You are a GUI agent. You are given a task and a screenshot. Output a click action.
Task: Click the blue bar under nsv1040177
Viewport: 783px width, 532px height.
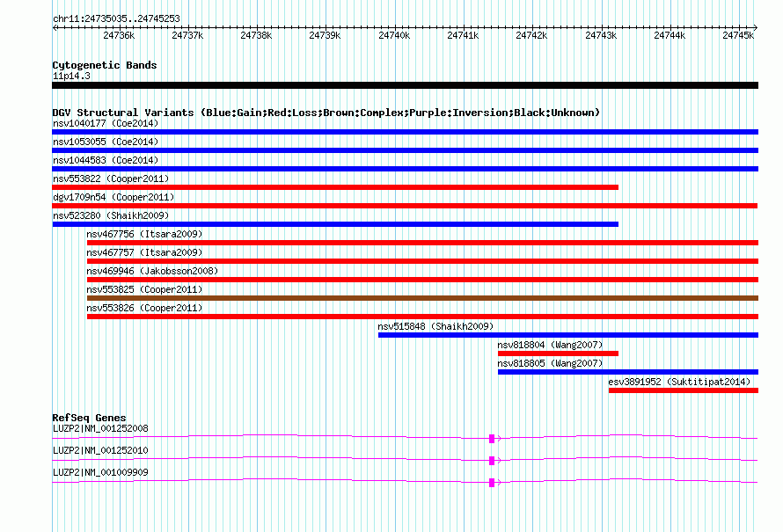click(x=405, y=132)
